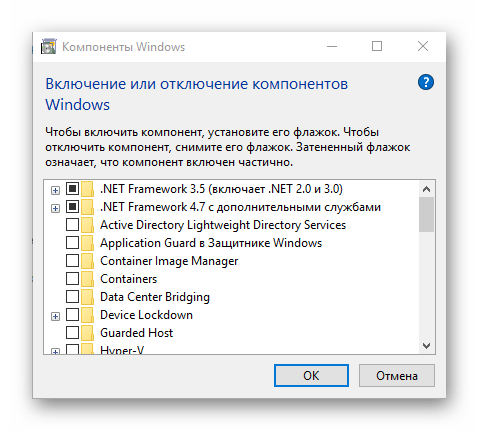Viewport: 478px width, 431px height.
Task: Click folder icon next to Application Guard
Action: [88, 243]
